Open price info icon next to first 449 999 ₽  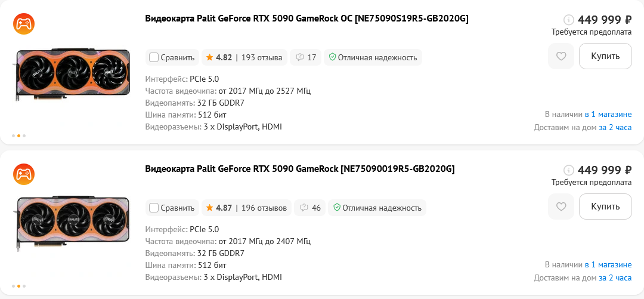click(x=568, y=19)
